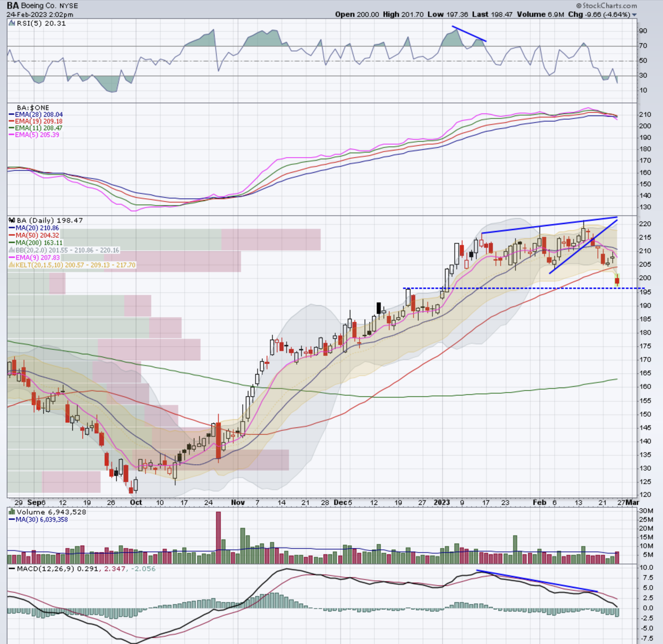Click the 'High 201.70' quote value

[x=403, y=15]
